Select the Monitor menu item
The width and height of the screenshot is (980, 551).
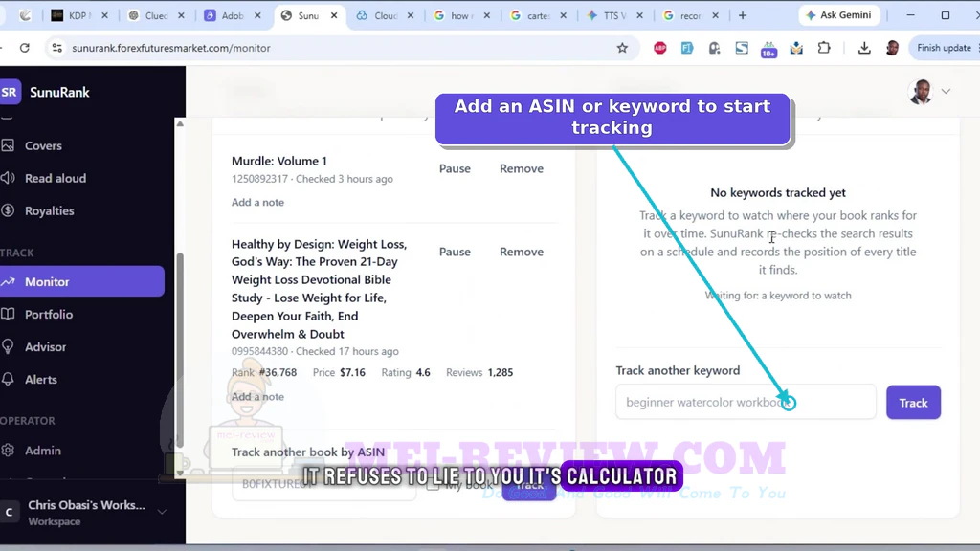tap(82, 282)
